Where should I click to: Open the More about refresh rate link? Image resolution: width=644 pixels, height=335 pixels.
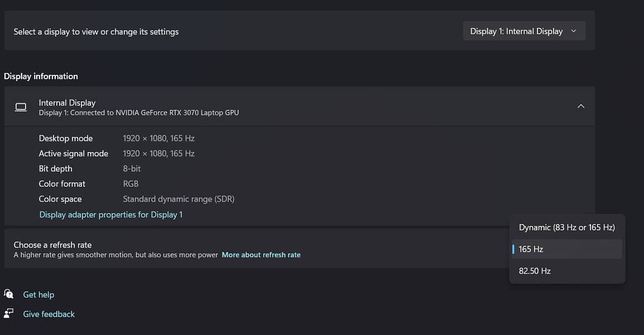tap(261, 255)
